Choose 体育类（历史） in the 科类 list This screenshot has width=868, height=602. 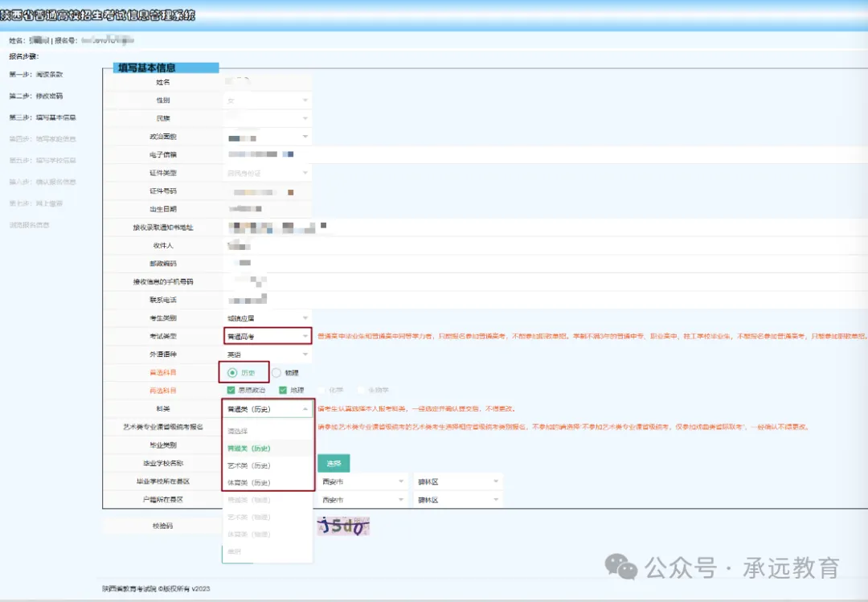268,482
